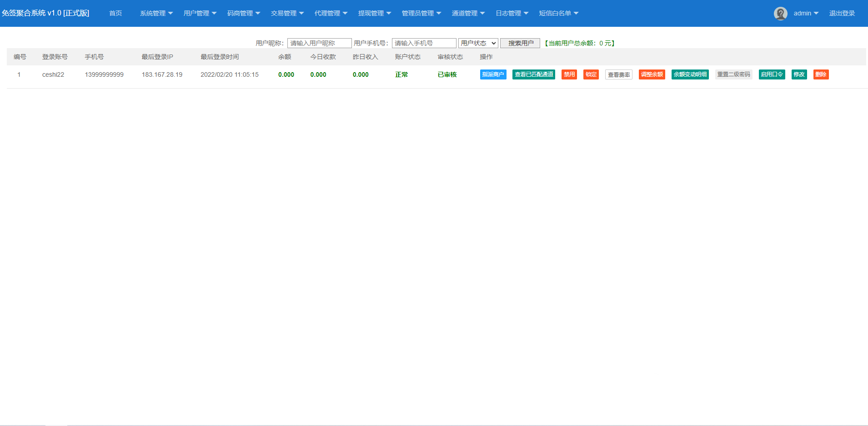The image size is (868, 426).
Task: Click the 修改 button
Action: (x=799, y=74)
